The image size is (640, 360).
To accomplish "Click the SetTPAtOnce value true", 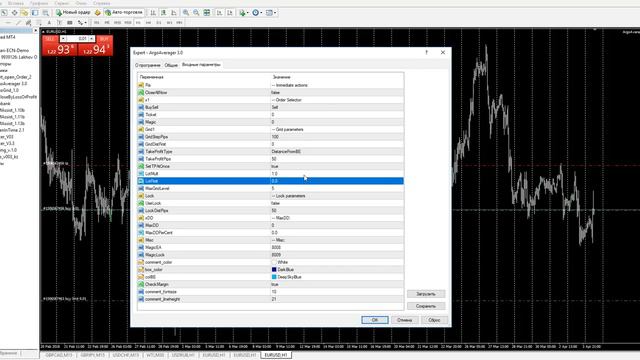I will tap(275, 166).
